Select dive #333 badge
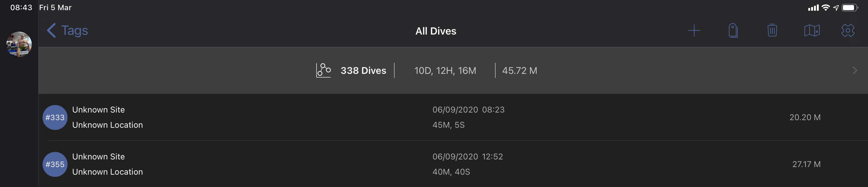This screenshot has height=187, width=868. (x=55, y=117)
